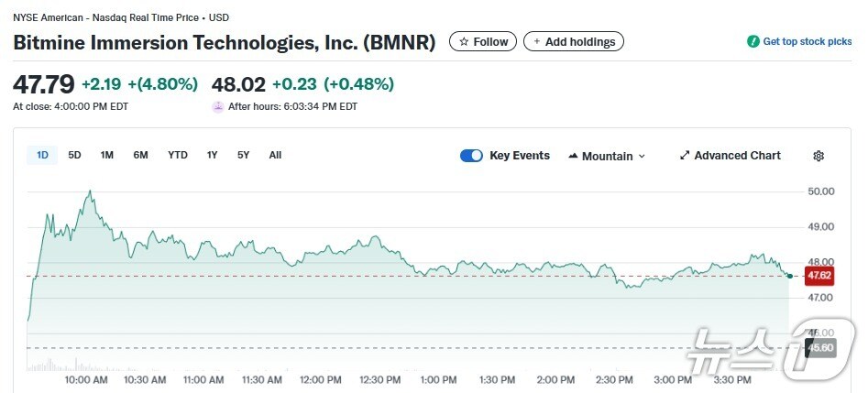
Task: Click the star icon on Follow
Action: [x=464, y=42]
